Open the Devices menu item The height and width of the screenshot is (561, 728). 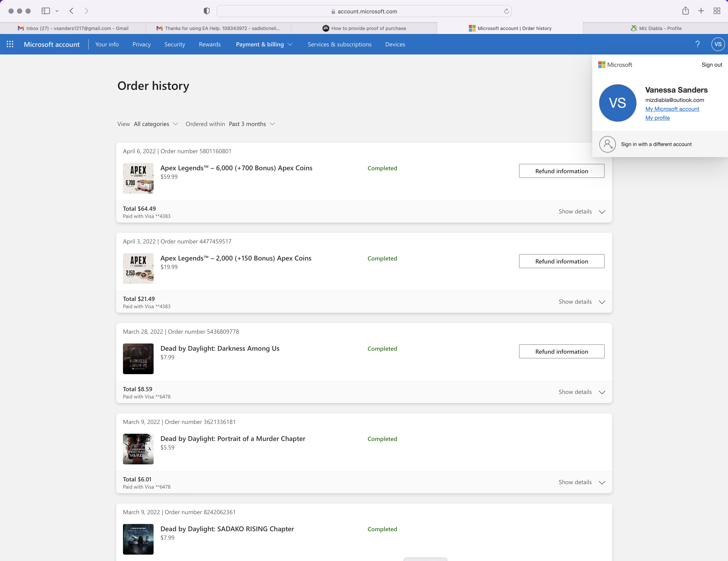click(x=395, y=44)
